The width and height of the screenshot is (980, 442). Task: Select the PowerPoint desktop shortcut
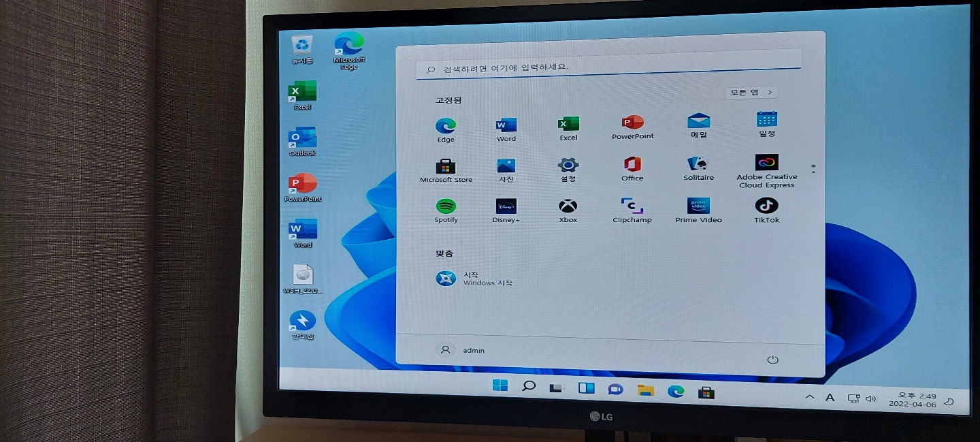(x=303, y=188)
